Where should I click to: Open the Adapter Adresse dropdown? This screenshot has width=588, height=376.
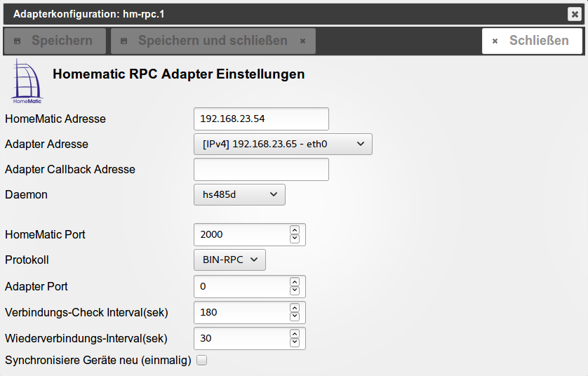pos(283,145)
